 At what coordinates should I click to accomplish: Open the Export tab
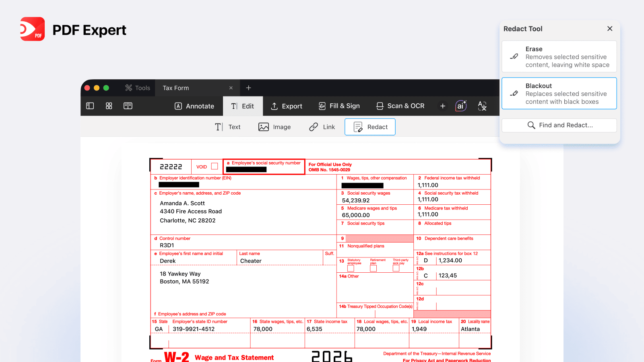[x=287, y=106]
